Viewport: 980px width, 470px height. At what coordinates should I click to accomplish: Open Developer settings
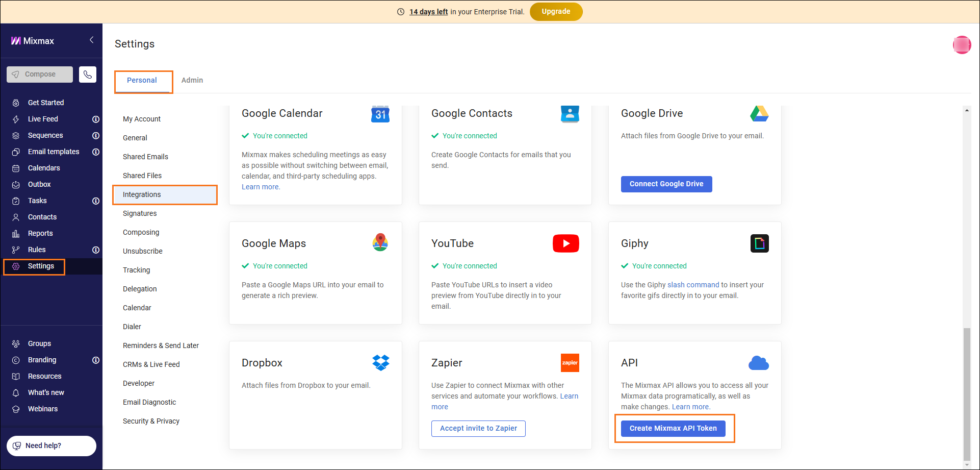tap(139, 384)
